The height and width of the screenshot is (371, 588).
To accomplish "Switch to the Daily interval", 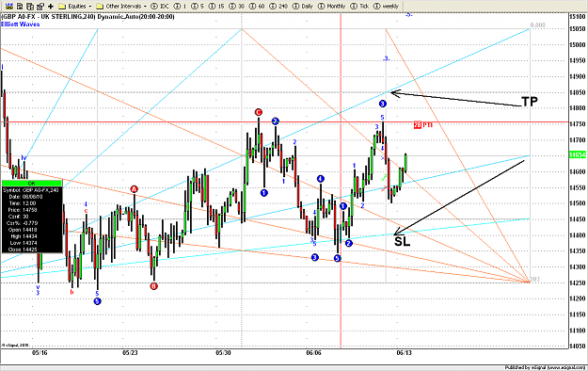I will 303,6.
